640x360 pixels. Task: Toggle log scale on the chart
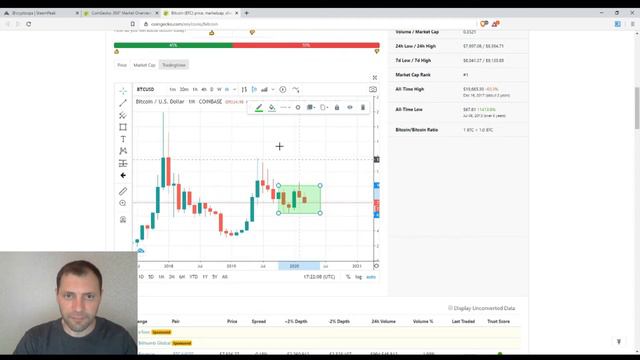point(358,277)
